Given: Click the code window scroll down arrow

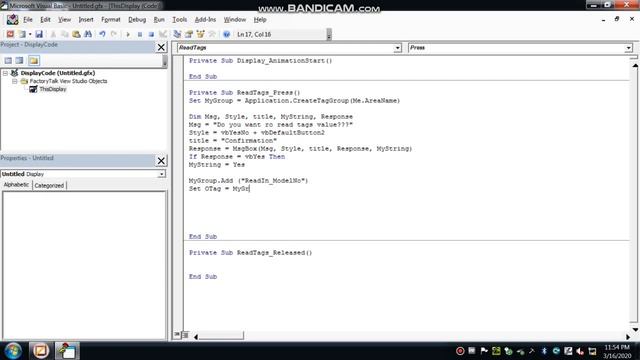Looking at the screenshot, I should [x=635, y=329].
